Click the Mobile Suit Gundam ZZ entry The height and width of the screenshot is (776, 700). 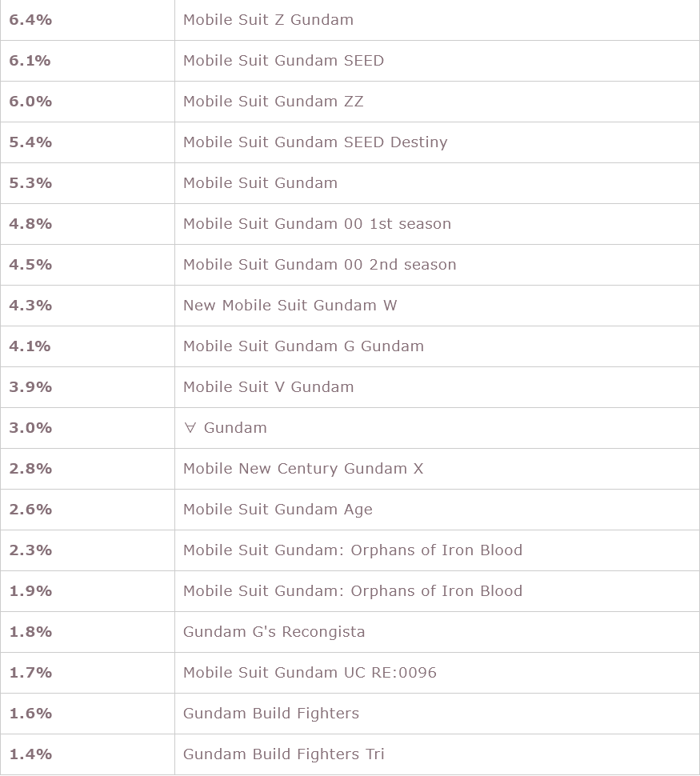click(x=274, y=102)
